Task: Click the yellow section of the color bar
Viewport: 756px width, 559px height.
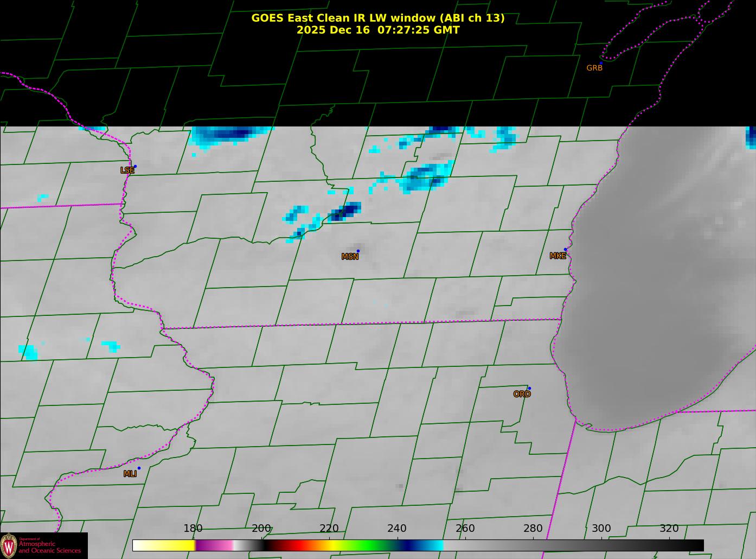Action: [174, 545]
